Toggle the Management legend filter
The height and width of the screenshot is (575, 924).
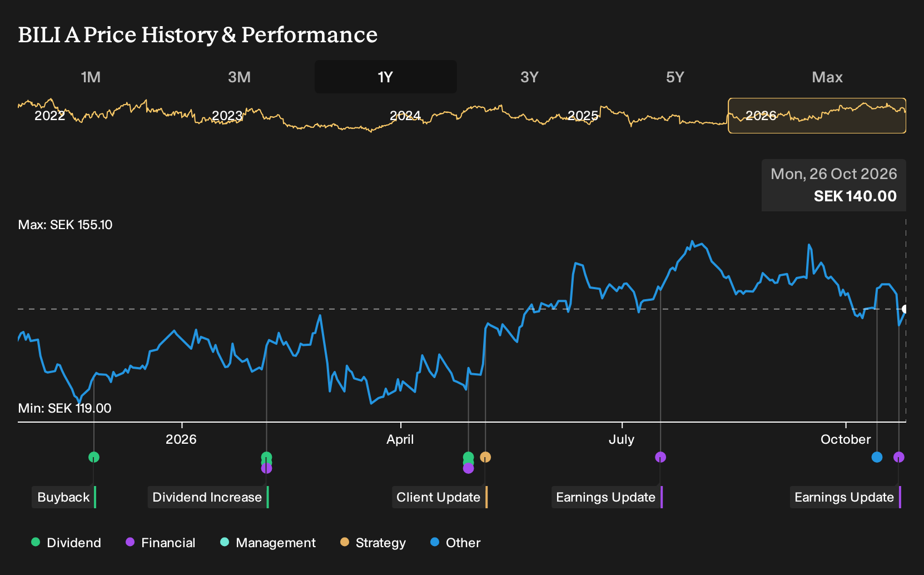(268, 543)
